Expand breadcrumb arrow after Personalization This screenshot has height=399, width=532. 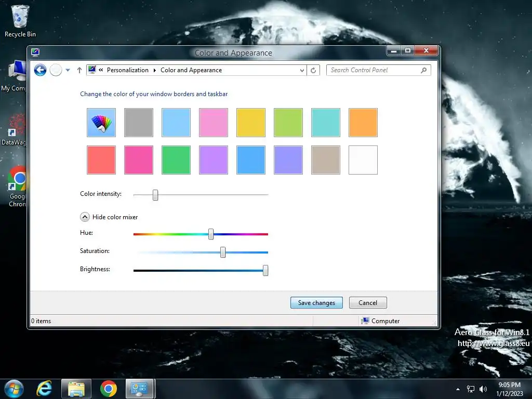click(155, 70)
